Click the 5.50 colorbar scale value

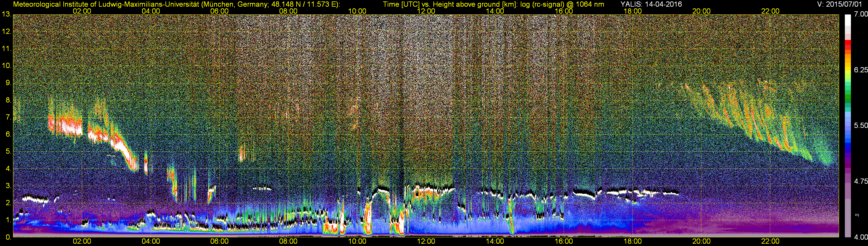coord(861,125)
